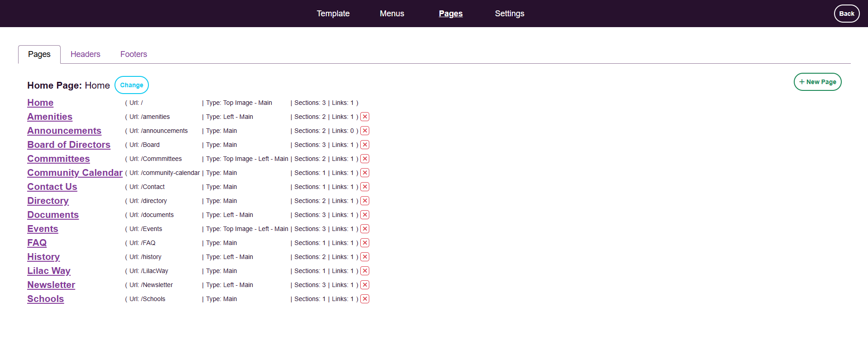Viewport: 868px width, 344px height.
Task: Delete the Newsletter page entry
Action: click(x=365, y=285)
